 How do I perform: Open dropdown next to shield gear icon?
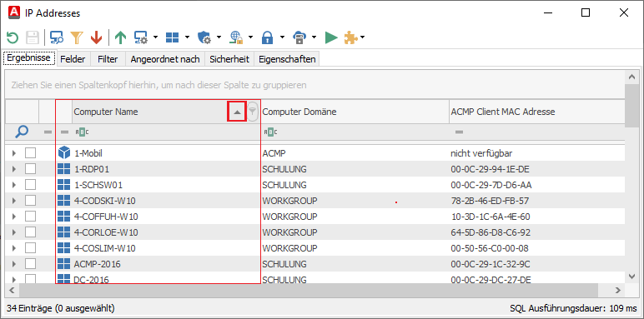(219, 37)
